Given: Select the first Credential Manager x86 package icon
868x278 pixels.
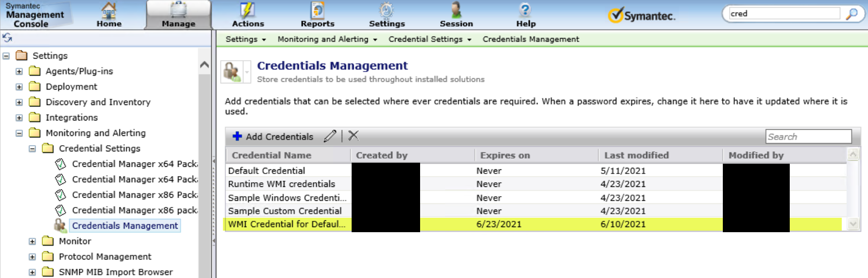Looking at the screenshot, I should (61, 195).
